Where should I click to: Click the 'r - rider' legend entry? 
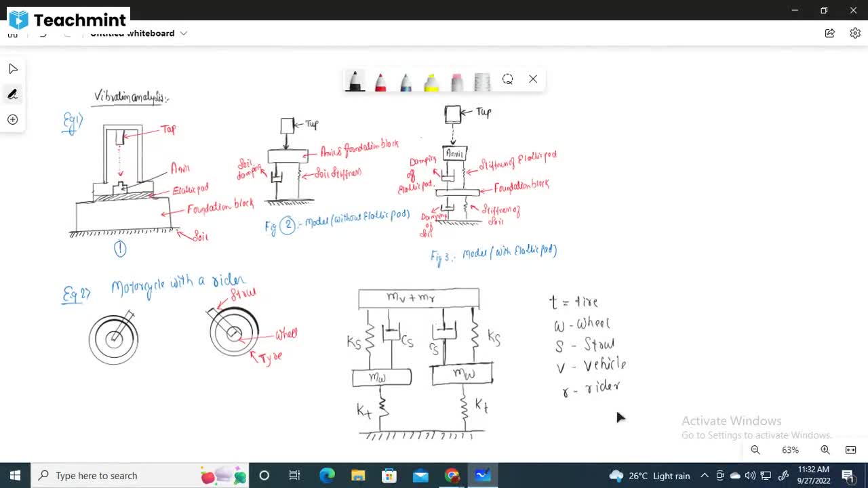591,388
